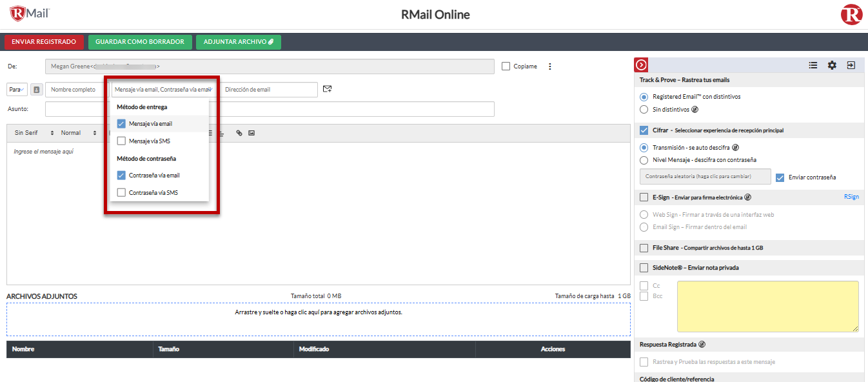
Task: Open settings with the gear icon
Action: pyautogui.click(x=832, y=65)
